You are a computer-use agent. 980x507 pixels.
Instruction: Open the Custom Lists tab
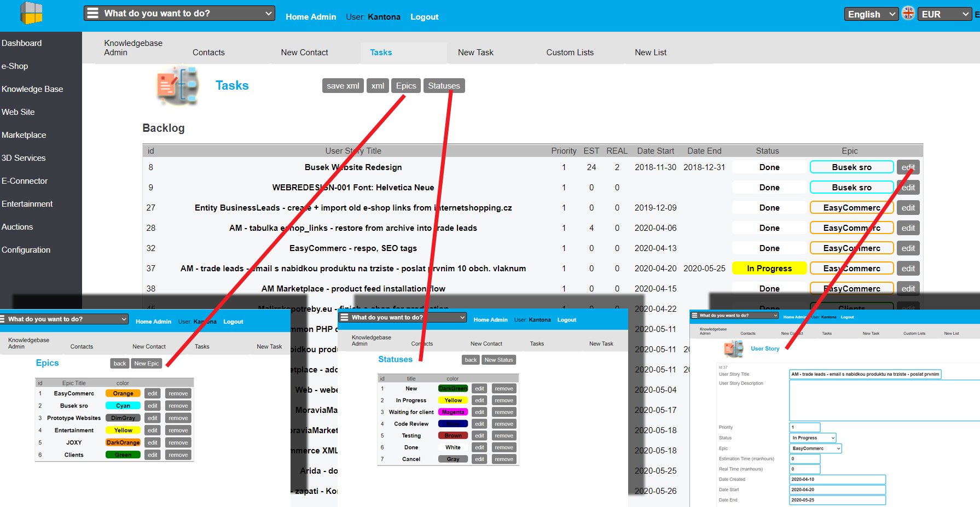tap(570, 53)
